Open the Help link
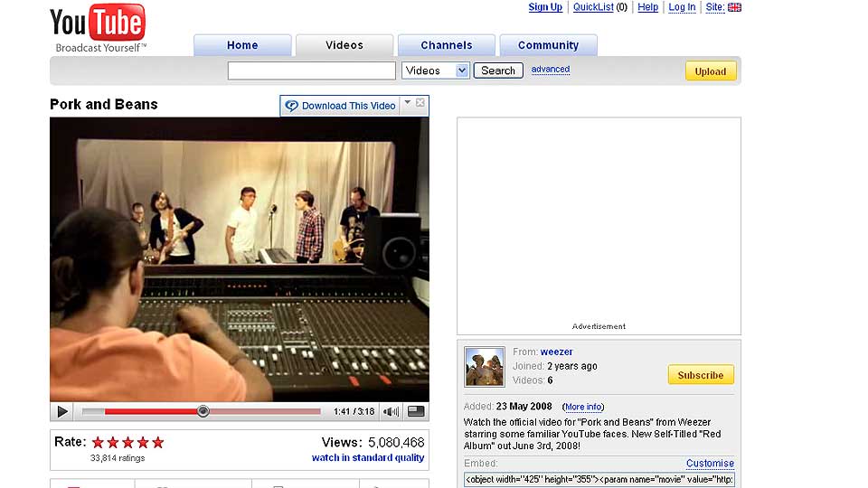The width and height of the screenshot is (868, 488). (x=647, y=7)
